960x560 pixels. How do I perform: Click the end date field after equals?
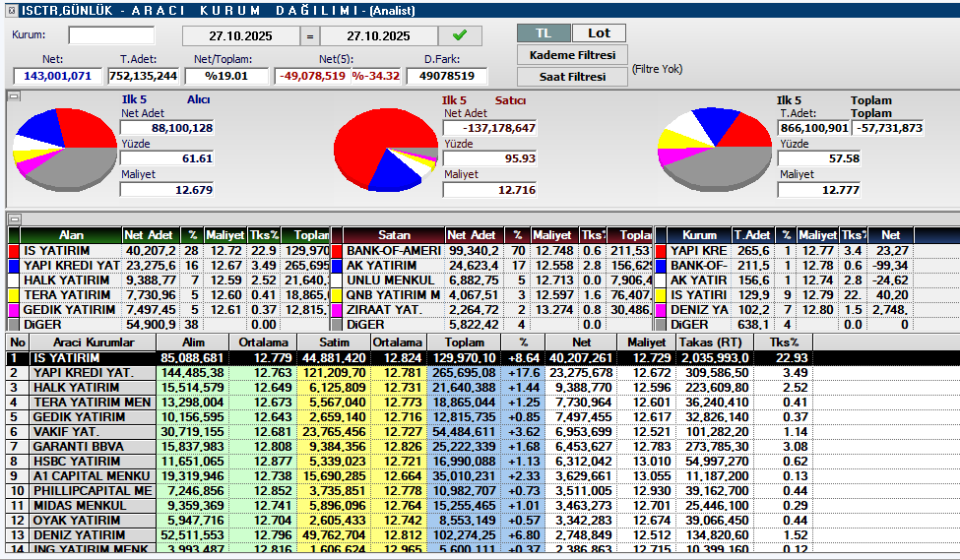(x=378, y=36)
